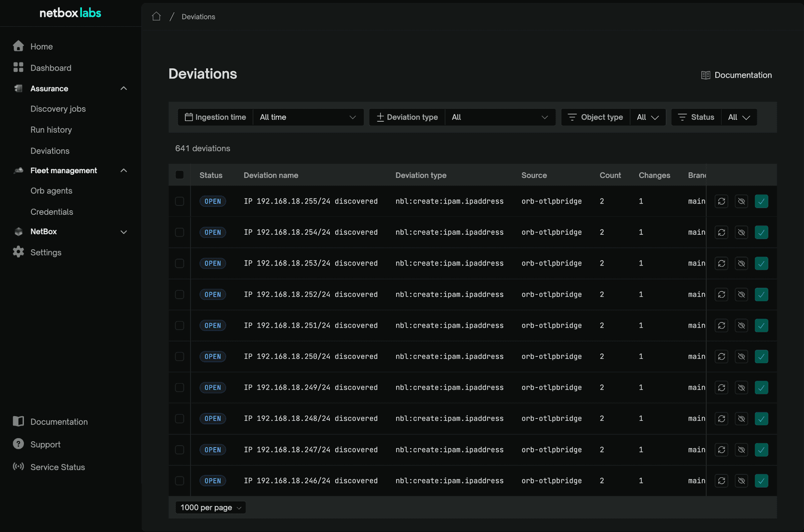Open Service Status link in sidebar
This screenshot has width=804, height=532.
58,467
